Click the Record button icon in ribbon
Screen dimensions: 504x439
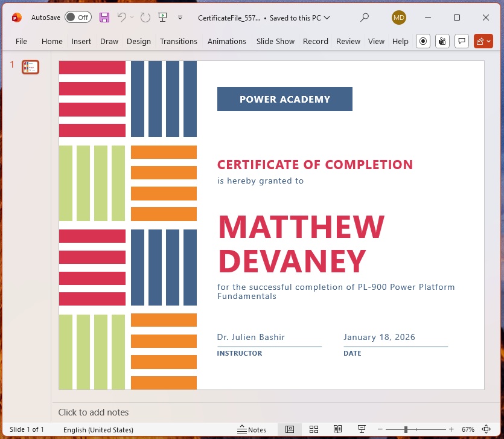(x=423, y=41)
